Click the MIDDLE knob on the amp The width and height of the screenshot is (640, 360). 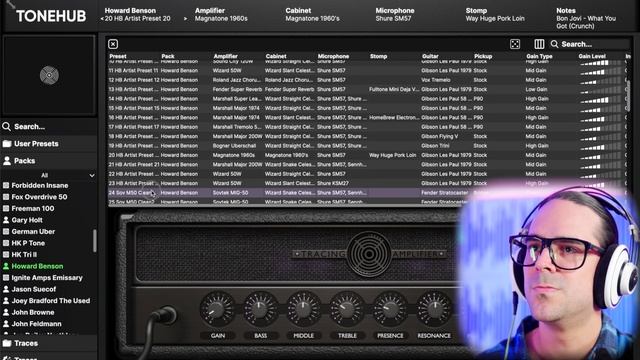click(x=304, y=309)
